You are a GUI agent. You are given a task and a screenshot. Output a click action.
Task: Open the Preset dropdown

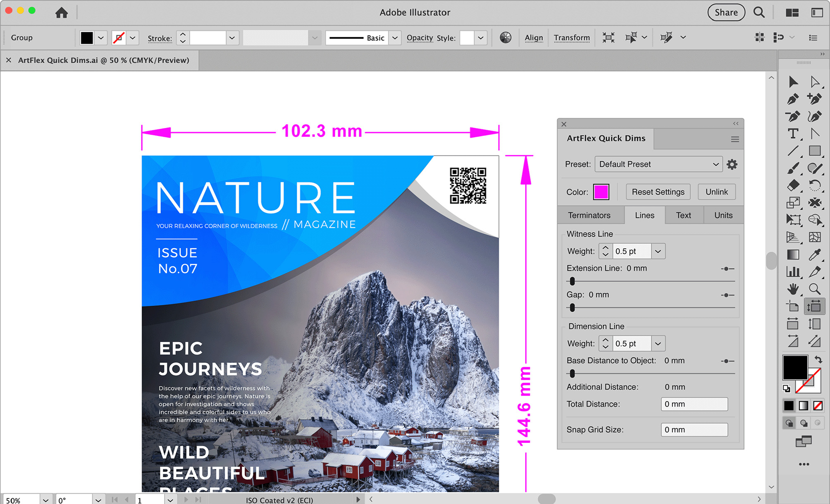(658, 164)
